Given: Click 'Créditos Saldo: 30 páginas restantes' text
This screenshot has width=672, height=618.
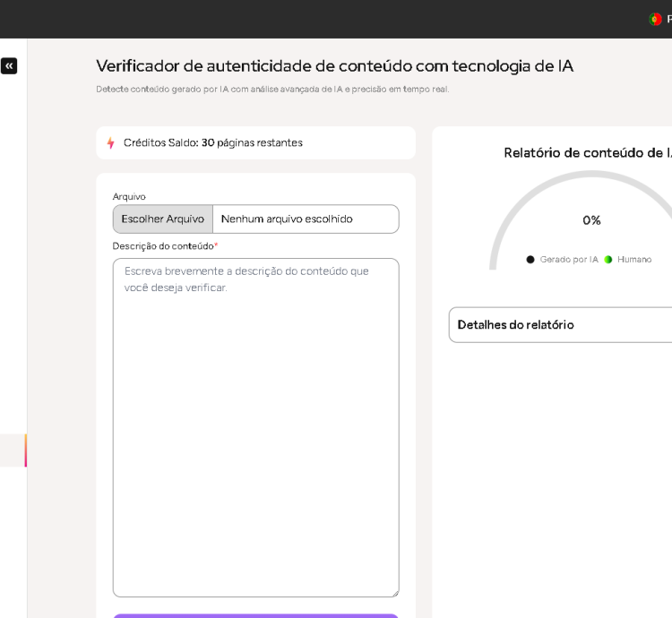Looking at the screenshot, I should click(x=213, y=142).
